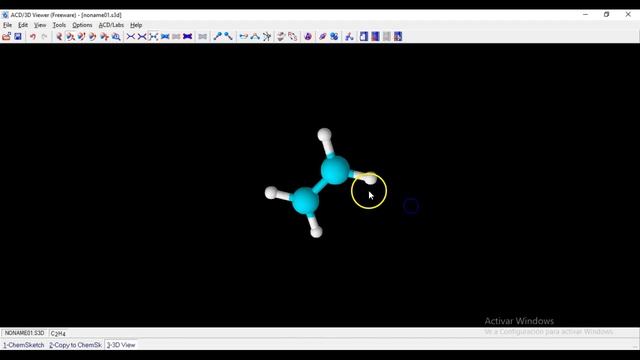Restore down the ACD/3D Viewer window
This screenshot has width=640, height=360.
pyautogui.click(x=607, y=15)
